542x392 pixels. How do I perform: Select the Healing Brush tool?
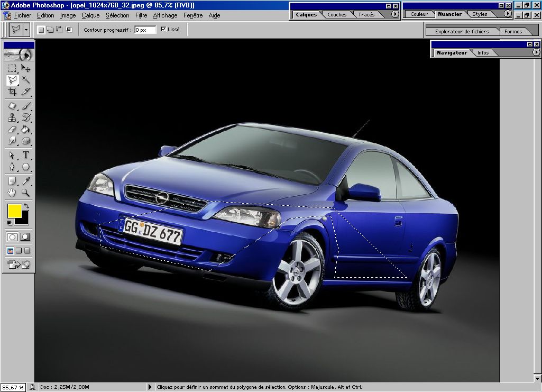tap(12, 106)
